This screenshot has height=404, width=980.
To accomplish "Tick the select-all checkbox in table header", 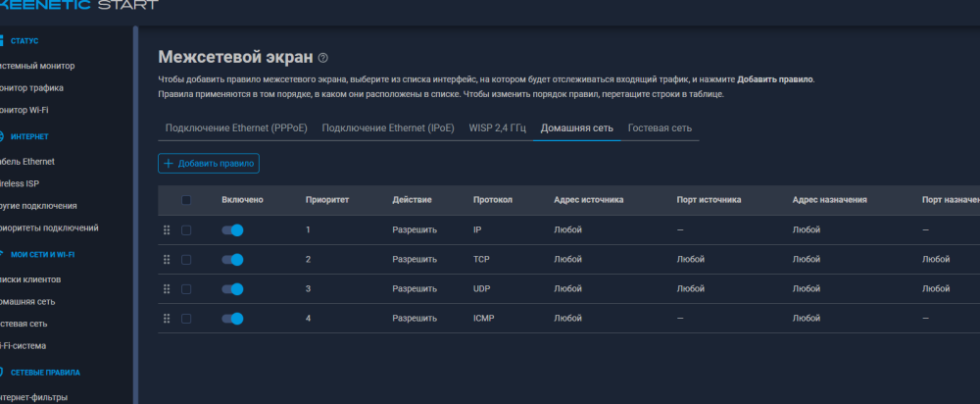I will coord(186,200).
